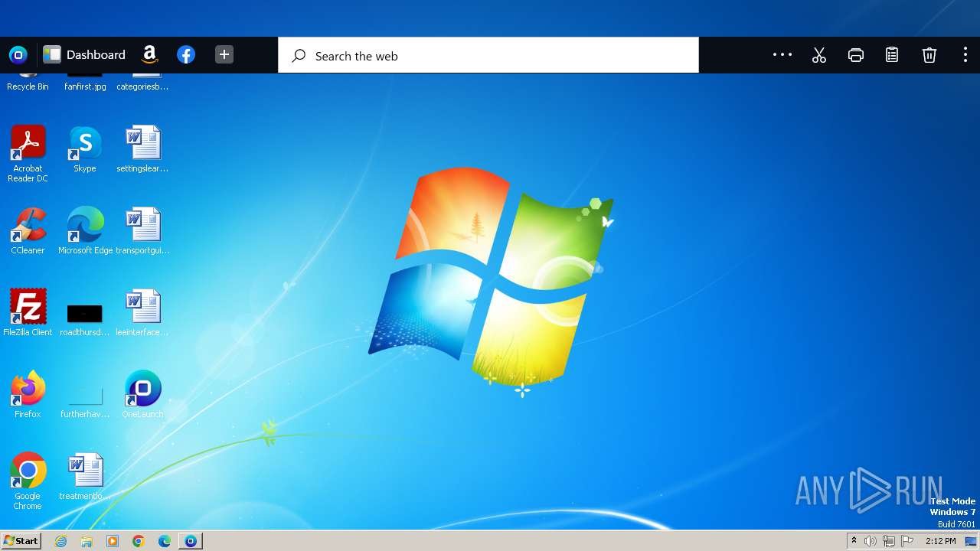Select the Firefox desktop shortcut
The height and width of the screenshot is (551, 980).
tap(28, 395)
